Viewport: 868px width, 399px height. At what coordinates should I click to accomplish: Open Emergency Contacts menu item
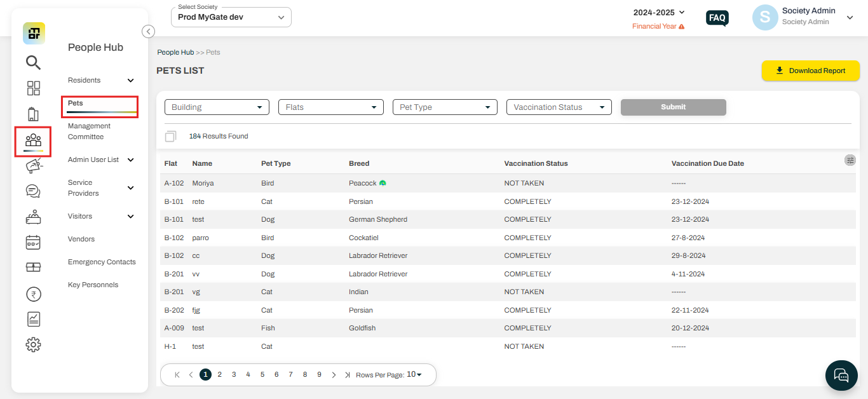pos(102,262)
